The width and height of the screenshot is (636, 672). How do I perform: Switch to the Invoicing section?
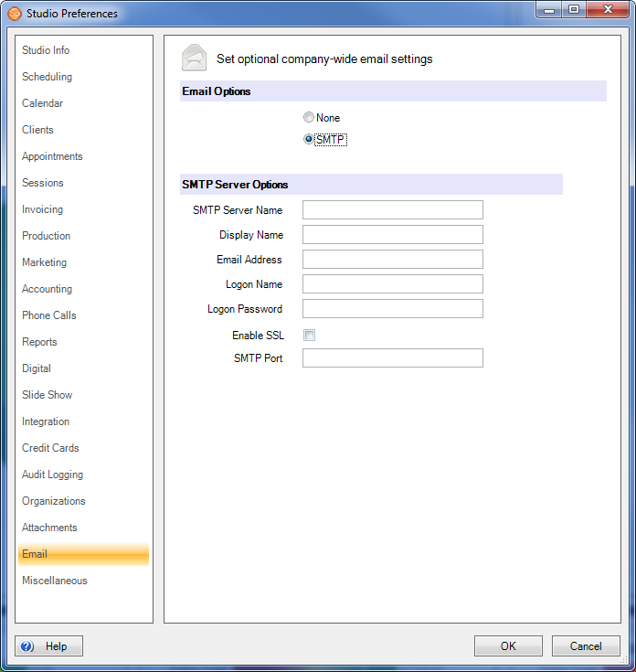coord(43,209)
